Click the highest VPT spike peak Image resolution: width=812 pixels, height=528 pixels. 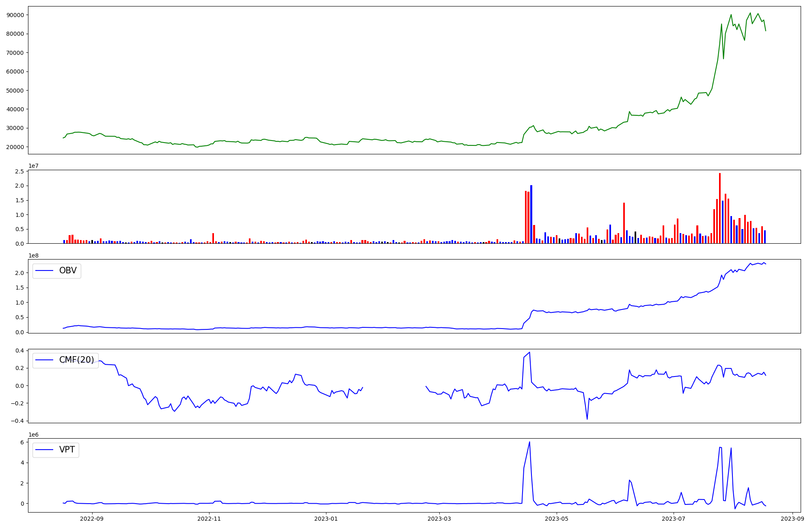tap(529, 442)
